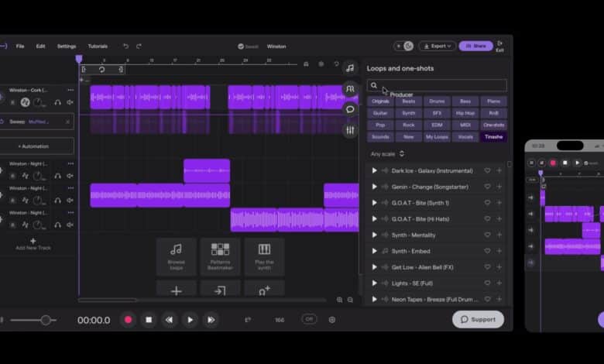Toggle the light/dark theme switch

pyautogui.click(x=403, y=46)
